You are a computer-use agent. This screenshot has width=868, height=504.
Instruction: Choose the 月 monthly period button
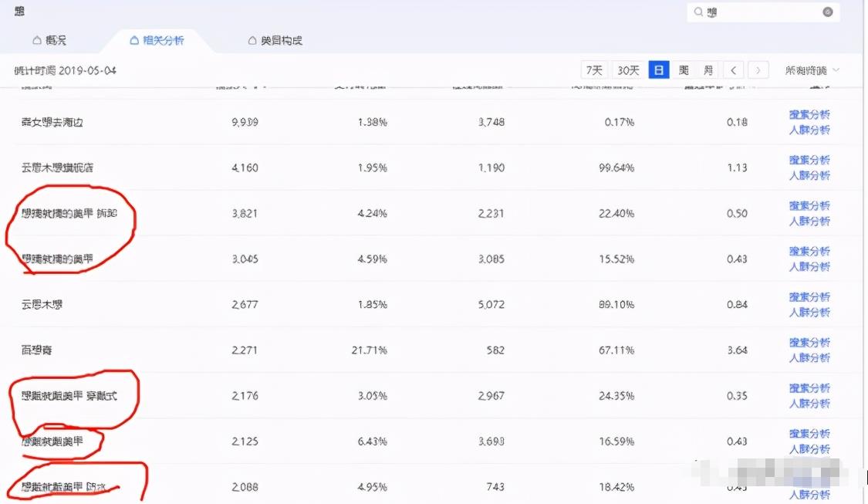[708, 70]
